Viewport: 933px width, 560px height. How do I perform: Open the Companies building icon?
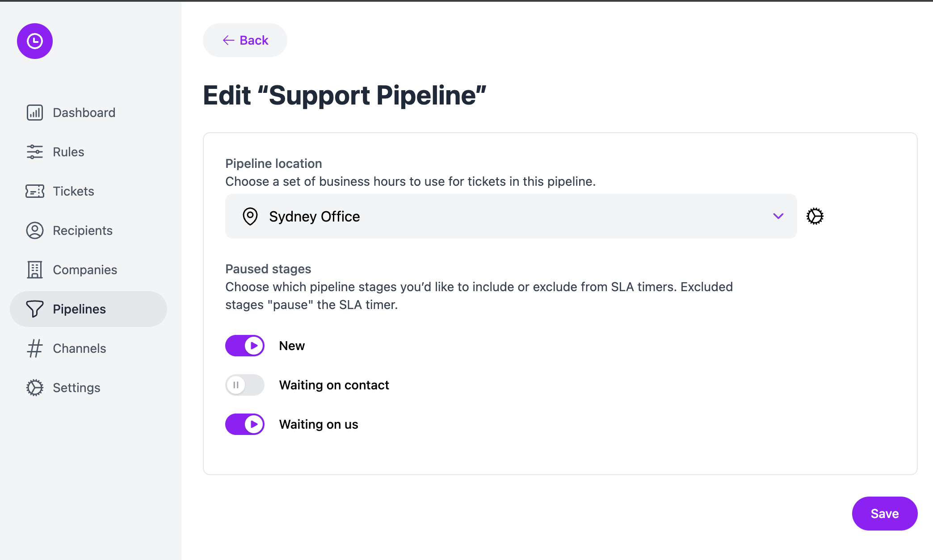(x=35, y=270)
